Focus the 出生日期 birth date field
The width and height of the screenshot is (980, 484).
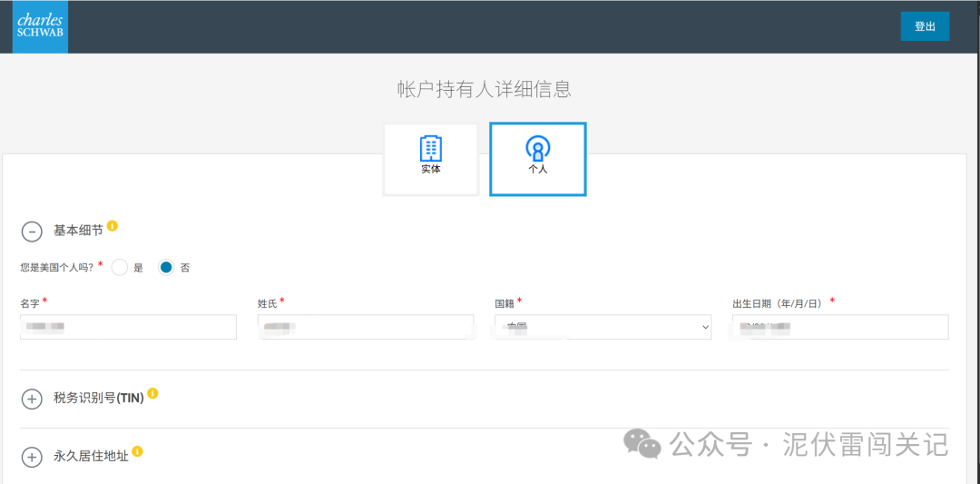(x=840, y=327)
